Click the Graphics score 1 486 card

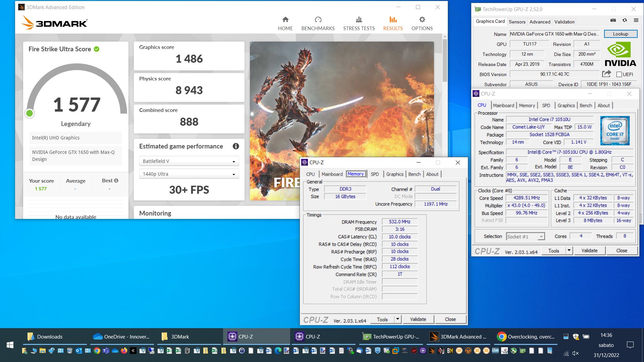tap(189, 56)
